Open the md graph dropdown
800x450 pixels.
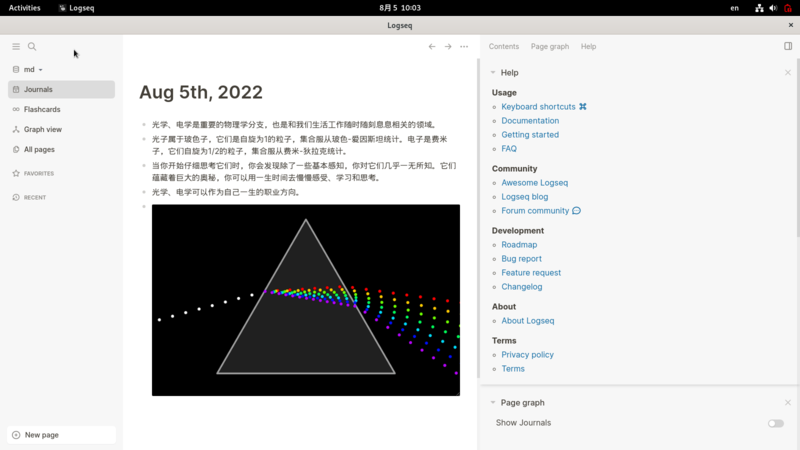32,70
